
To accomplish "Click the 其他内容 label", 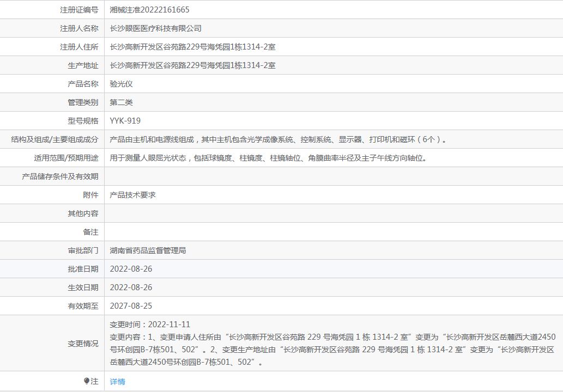I will [x=83, y=214].
